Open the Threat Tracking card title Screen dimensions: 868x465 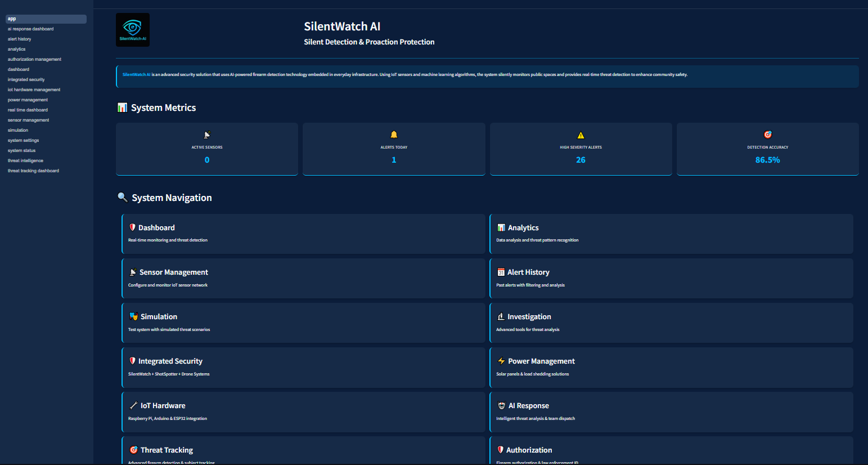coord(167,450)
